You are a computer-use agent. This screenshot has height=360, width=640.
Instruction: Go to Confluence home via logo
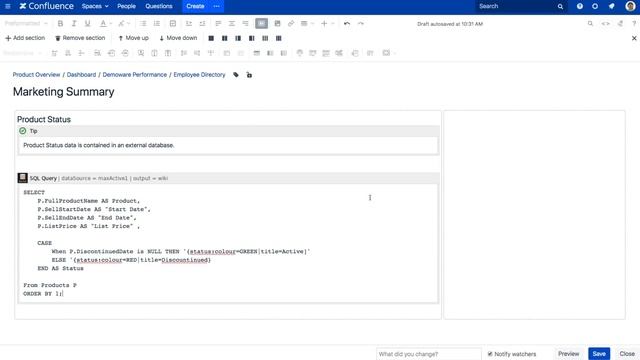click(47, 6)
